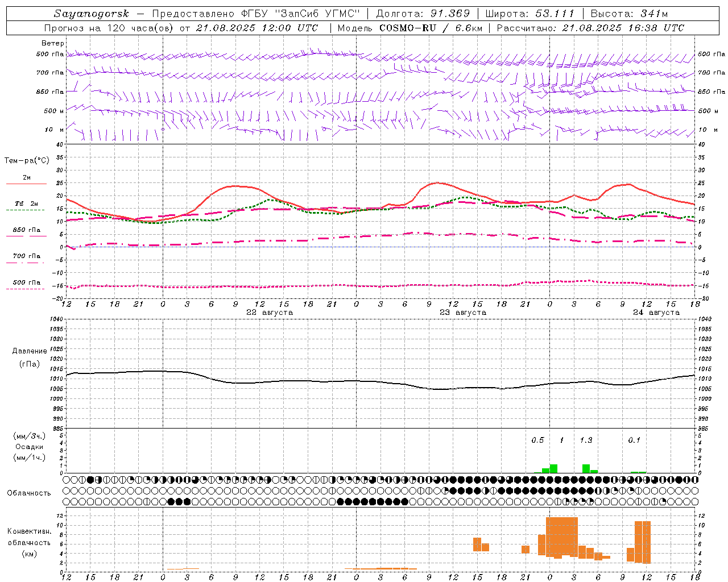728x582 pixels.
Task: Select the 'Td 2м' dew point legend label
Action: pos(27,203)
